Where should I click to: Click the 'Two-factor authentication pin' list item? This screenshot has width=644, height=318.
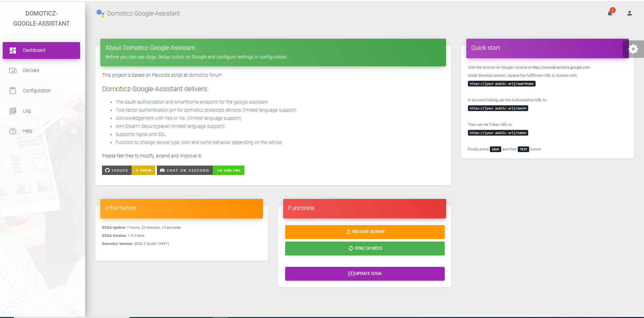[206, 110]
